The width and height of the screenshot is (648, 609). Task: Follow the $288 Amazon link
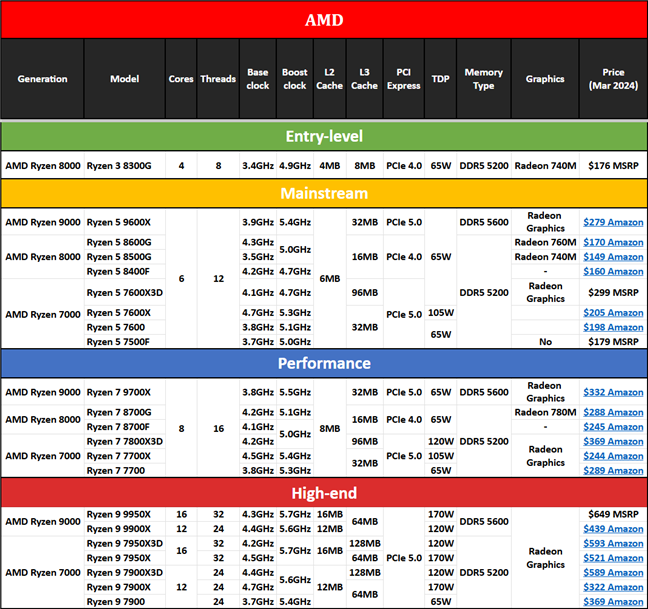613,412
